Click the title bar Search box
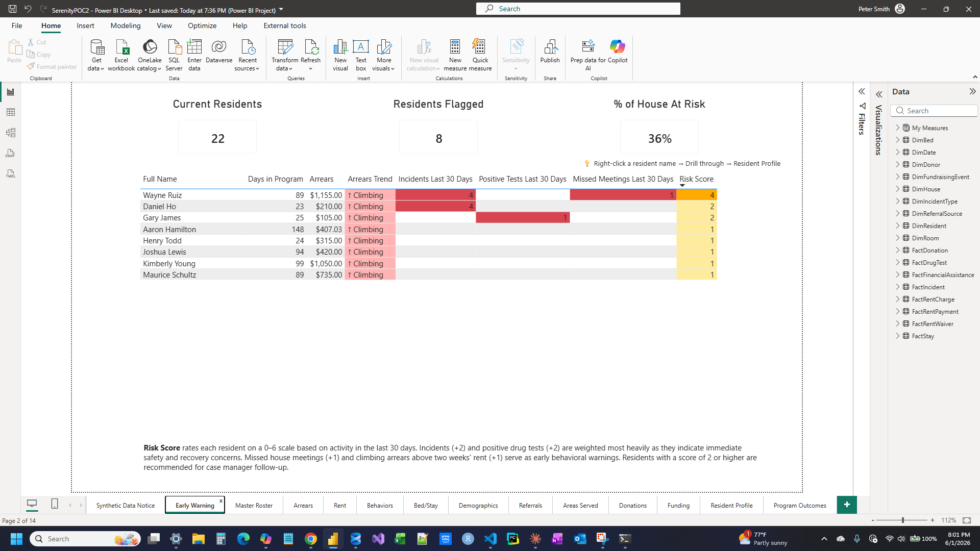The height and width of the screenshot is (551, 980). pos(578,9)
